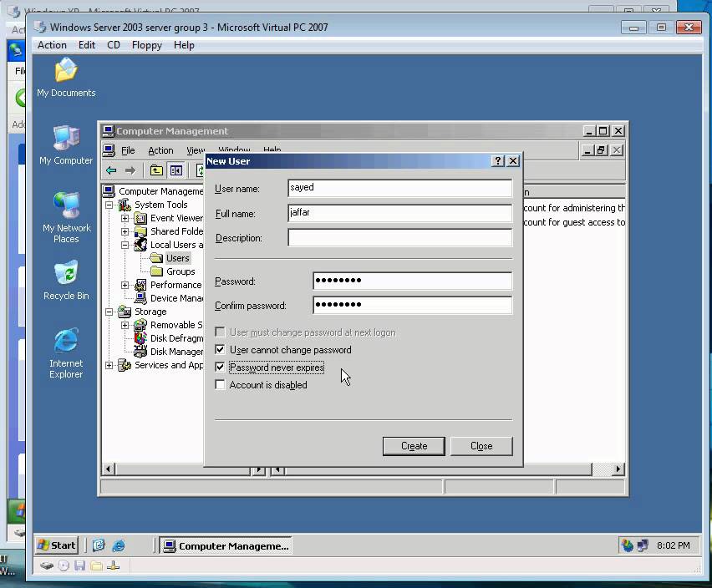Click the Confirm password input field
This screenshot has height=588, width=712.
coord(412,306)
